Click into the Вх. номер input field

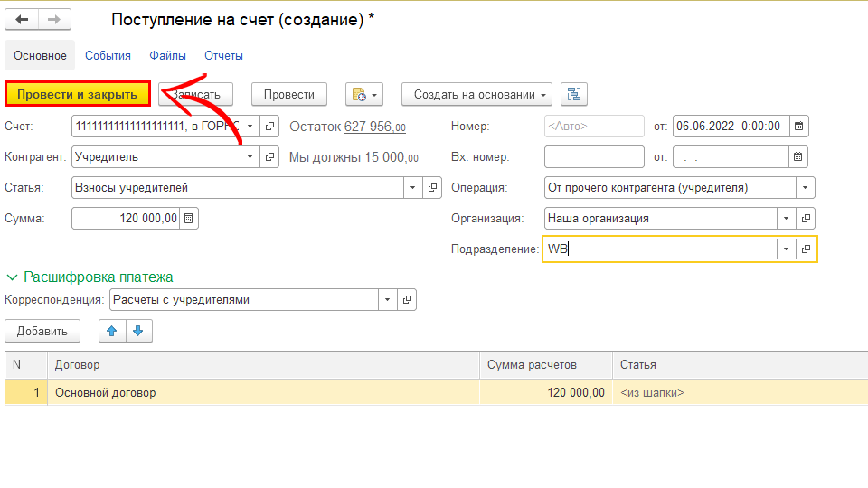click(592, 157)
